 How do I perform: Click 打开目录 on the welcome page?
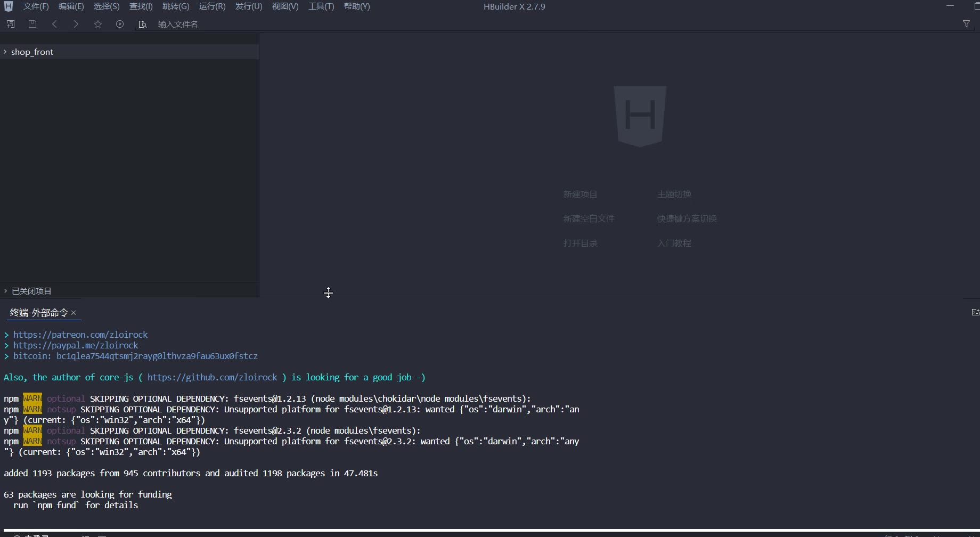[x=580, y=243]
